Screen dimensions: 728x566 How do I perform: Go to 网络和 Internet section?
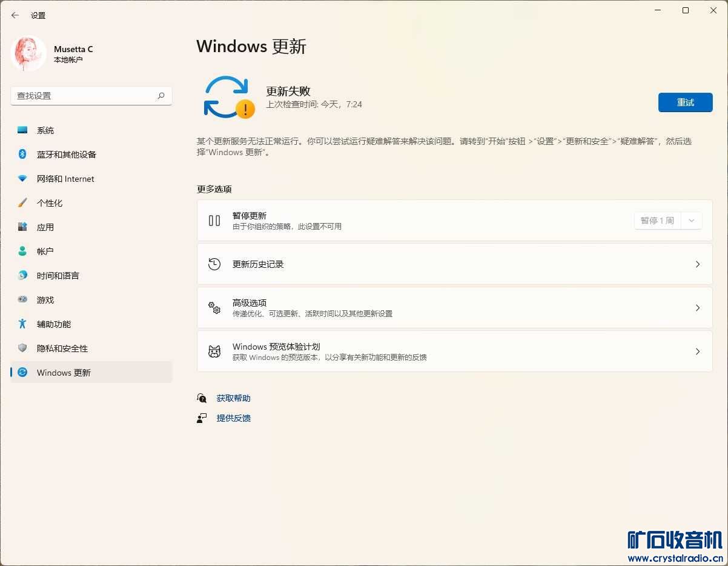click(x=91, y=179)
